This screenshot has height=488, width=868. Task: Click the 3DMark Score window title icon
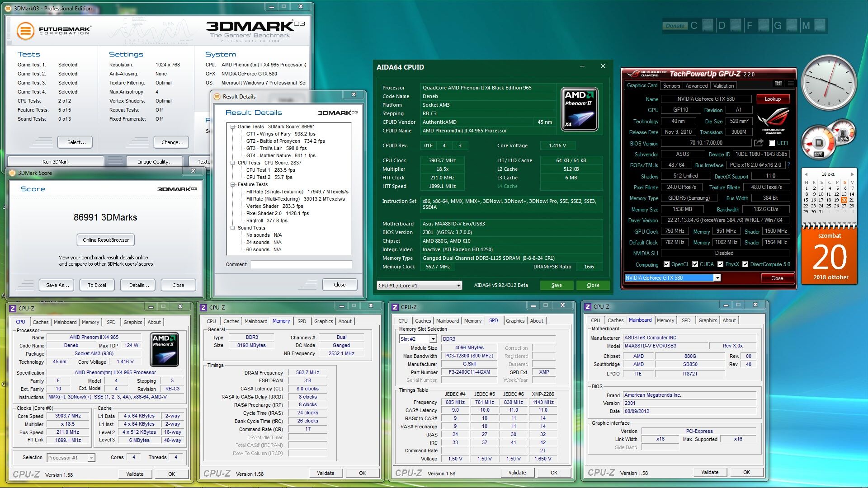pos(12,173)
